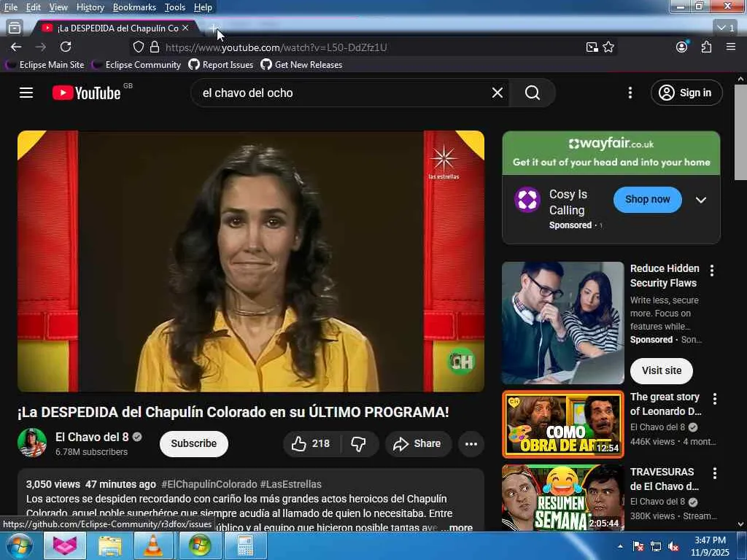
Task: Open the browser account icon
Action: point(682,46)
